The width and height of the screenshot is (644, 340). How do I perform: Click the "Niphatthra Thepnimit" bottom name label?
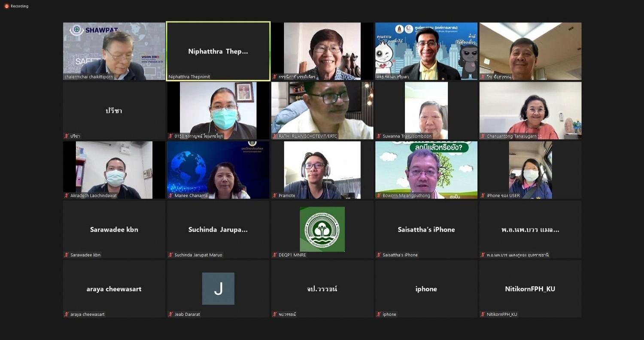pyautogui.click(x=189, y=77)
